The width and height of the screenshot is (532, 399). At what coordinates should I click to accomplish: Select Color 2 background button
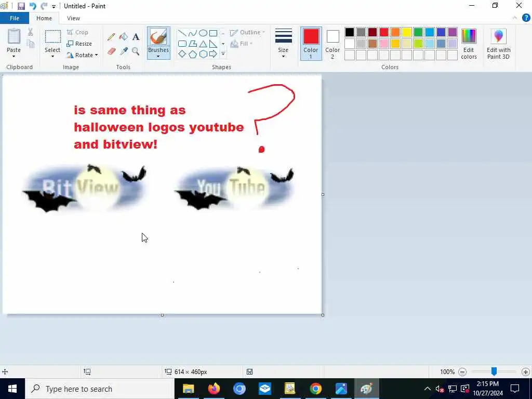332,44
